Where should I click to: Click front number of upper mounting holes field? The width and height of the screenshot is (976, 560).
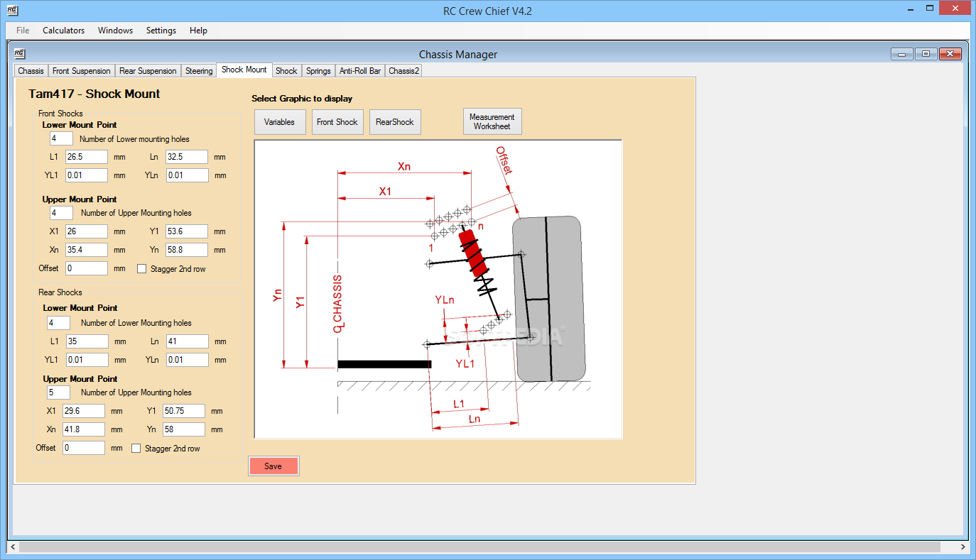tap(62, 213)
